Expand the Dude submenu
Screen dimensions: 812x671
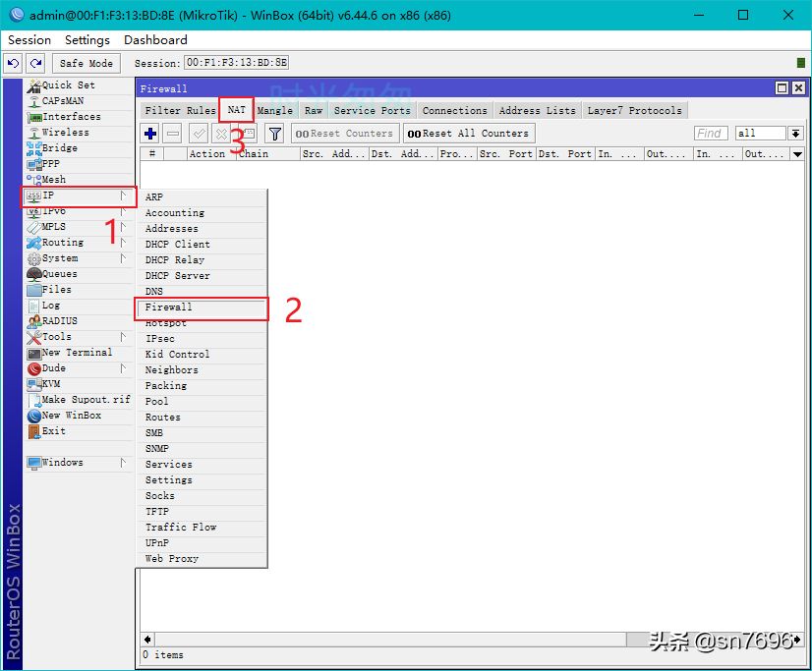point(79,368)
